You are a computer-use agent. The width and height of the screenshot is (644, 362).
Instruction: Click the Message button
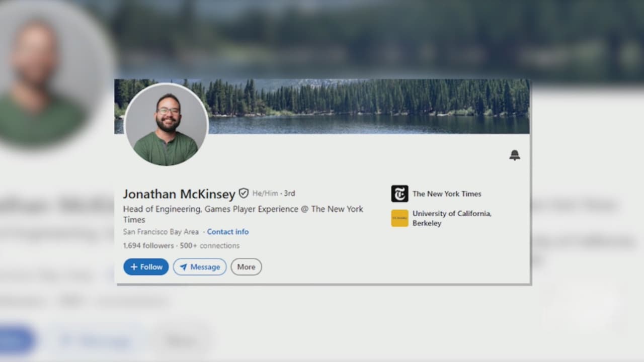(x=200, y=267)
